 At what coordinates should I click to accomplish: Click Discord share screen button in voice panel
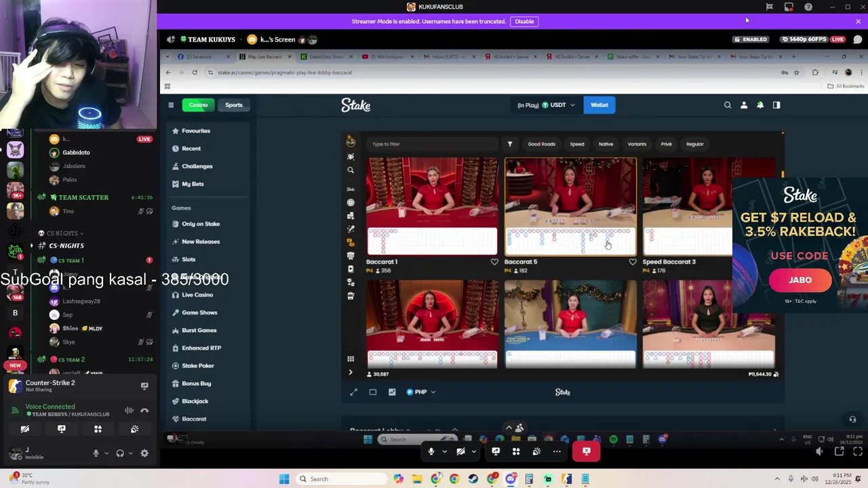pyautogui.click(x=62, y=429)
